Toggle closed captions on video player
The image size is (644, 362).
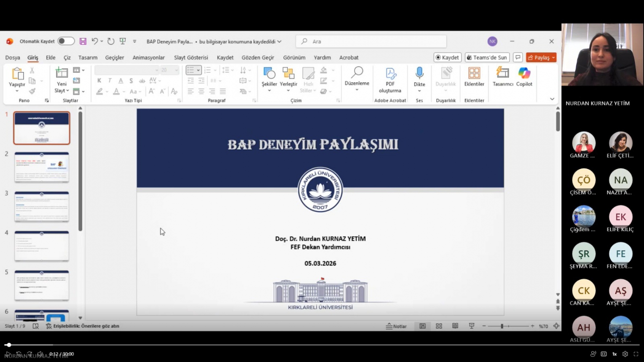[x=604, y=354]
